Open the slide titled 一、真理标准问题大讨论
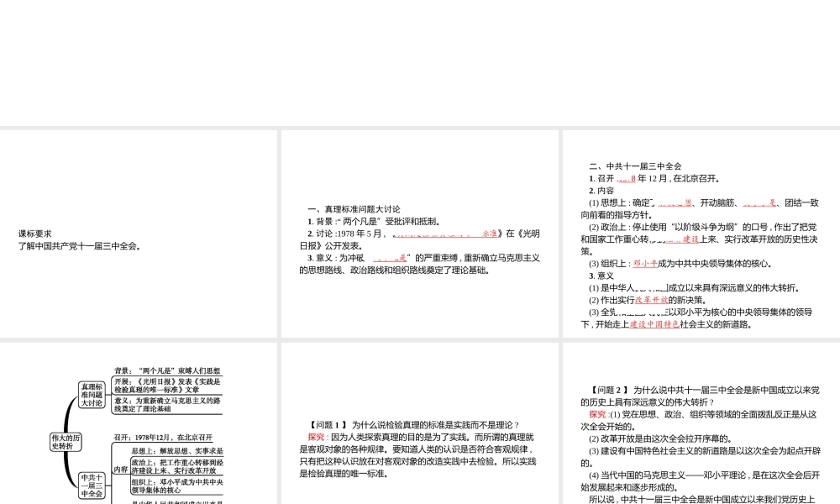The height and width of the screenshot is (504, 840). point(419,234)
